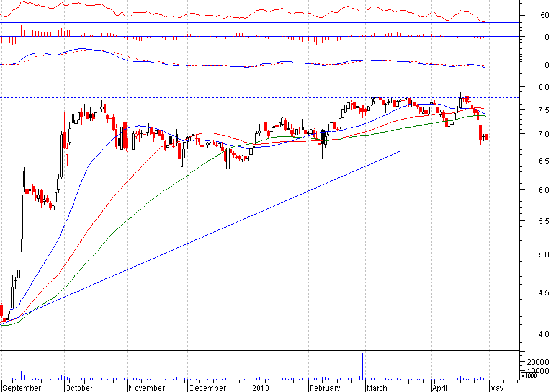Click the February label on the time axis
Viewport: 551px width, 392px height.
pos(325,388)
